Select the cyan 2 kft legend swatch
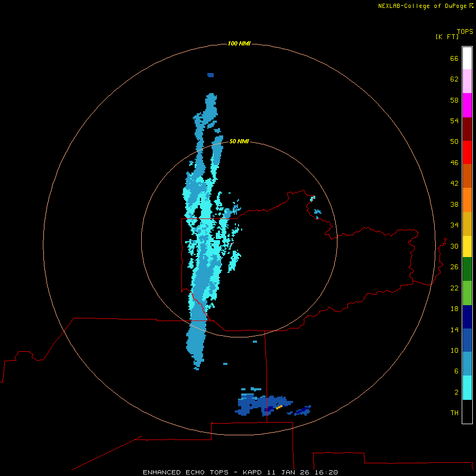476x476 pixels. [x=467, y=388]
